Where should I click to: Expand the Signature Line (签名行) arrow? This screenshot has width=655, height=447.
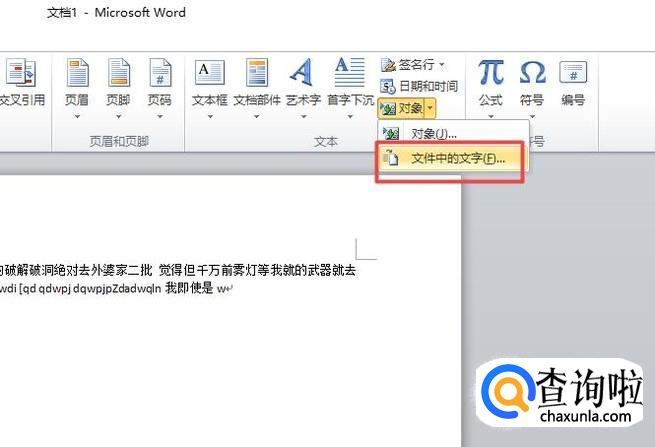pyautogui.click(x=442, y=65)
